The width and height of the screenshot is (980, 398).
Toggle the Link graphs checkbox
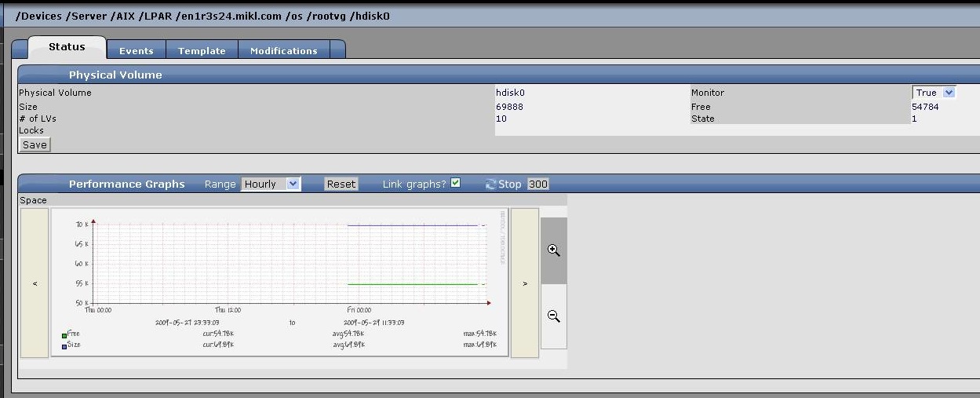point(455,183)
